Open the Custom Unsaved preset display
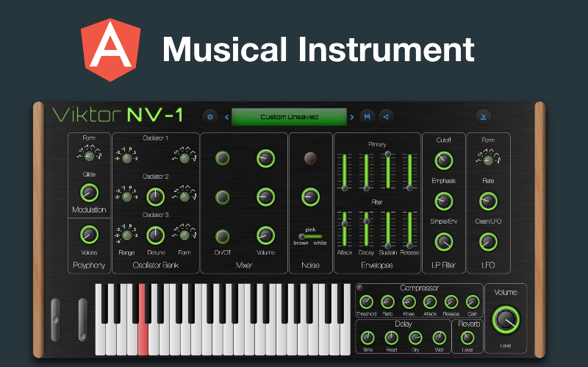Screen dimensions: 588x367 289,117
